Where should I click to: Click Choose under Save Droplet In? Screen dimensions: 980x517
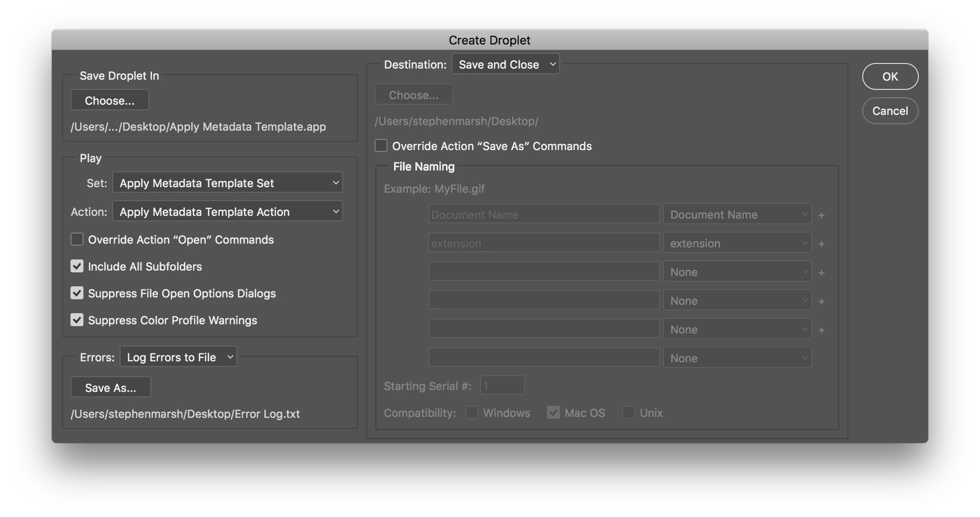tap(110, 101)
